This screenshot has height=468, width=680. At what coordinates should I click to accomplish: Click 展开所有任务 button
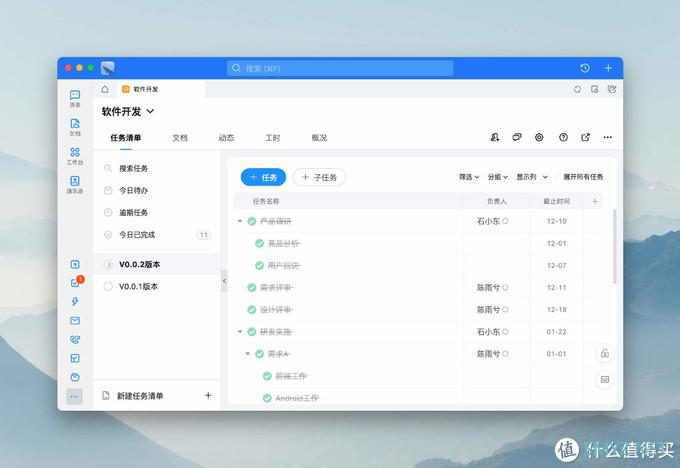click(x=583, y=177)
